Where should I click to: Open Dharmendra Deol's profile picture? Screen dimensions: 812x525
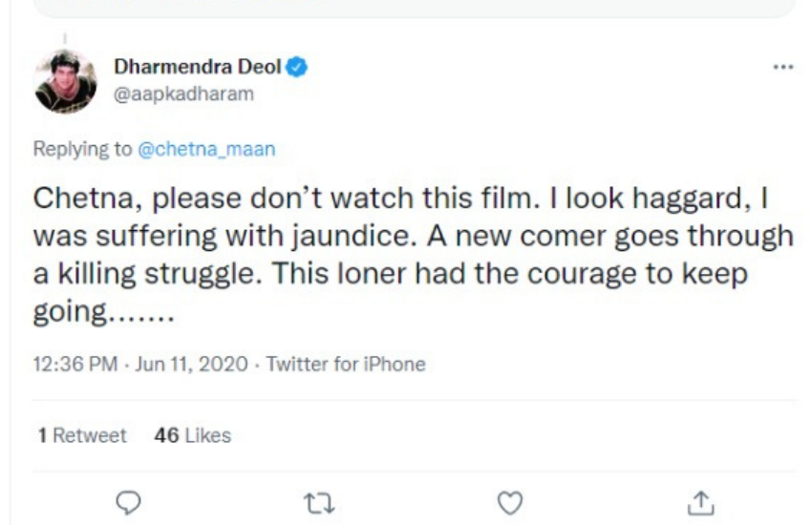click(x=66, y=81)
